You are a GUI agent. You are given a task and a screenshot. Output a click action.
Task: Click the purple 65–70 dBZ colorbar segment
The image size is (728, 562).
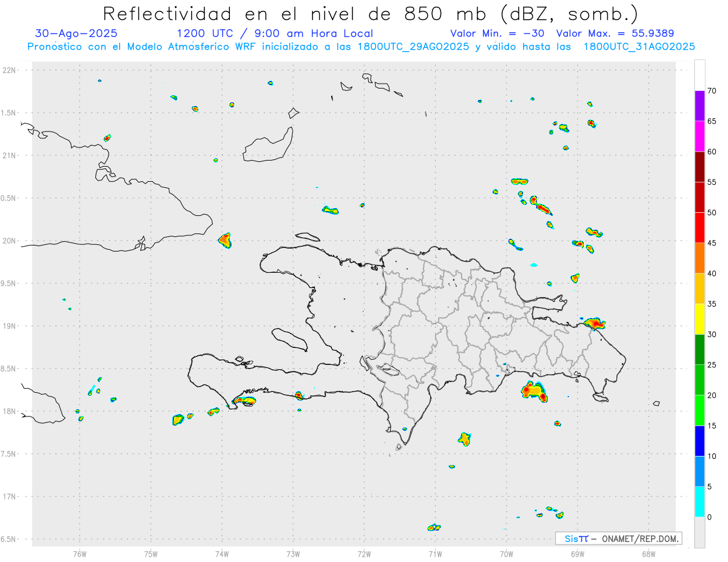click(x=699, y=106)
